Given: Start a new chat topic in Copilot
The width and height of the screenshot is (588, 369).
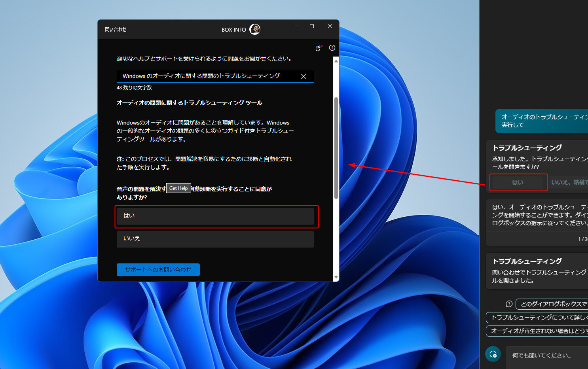Looking at the screenshot, I should (x=493, y=354).
